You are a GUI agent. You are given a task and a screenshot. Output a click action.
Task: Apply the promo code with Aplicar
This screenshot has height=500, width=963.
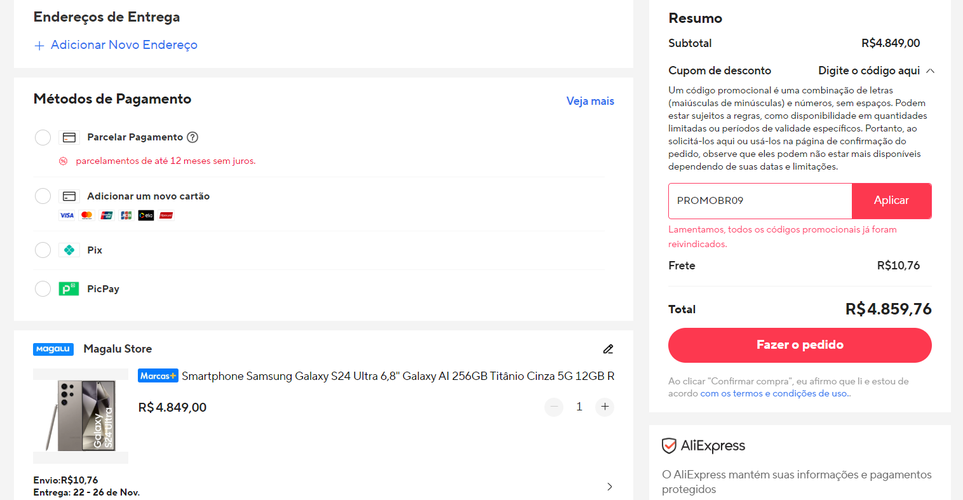tap(891, 201)
